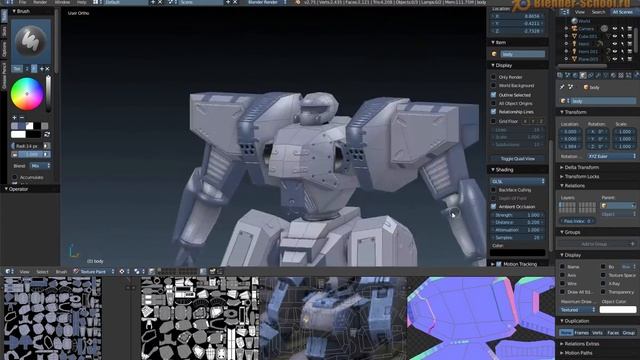Viewport: 640px width, 360px height.
Task: Open the render engine Blender Render dropdown
Action: 266,2
